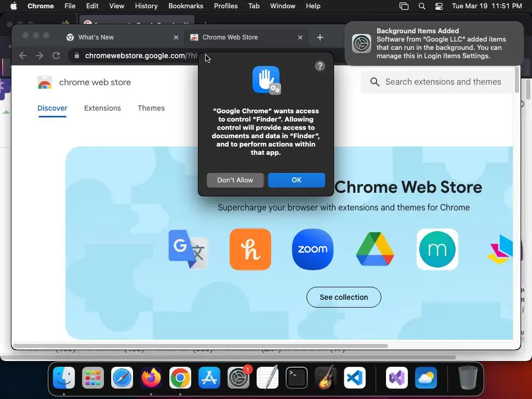Close the Chrome Web Store tab
This screenshot has height=399, width=532.
point(300,37)
